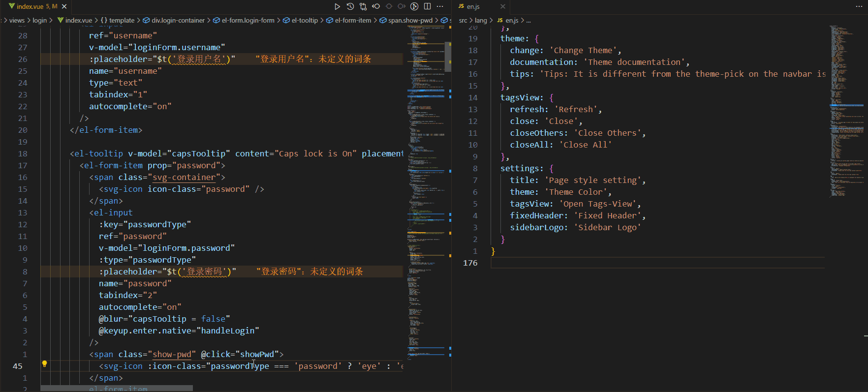Viewport: 868px width, 392px height.
Task: Close the en.js tab
Action: click(502, 6)
